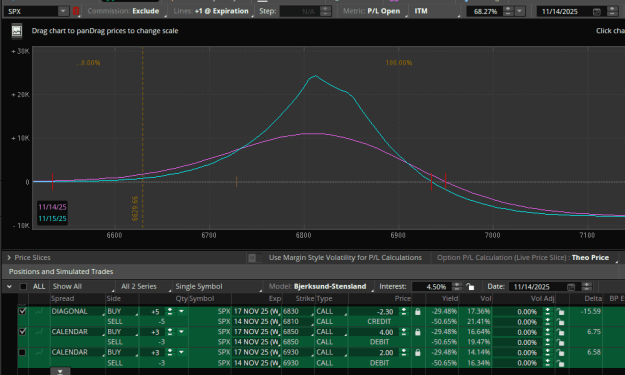625x375 pixels.
Task: Collapse the positions list chevron beside ALL
Action: [x=9, y=287]
